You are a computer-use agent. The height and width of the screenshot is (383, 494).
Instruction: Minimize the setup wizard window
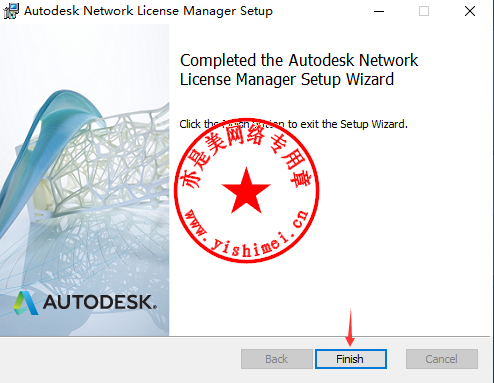click(379, 11)
